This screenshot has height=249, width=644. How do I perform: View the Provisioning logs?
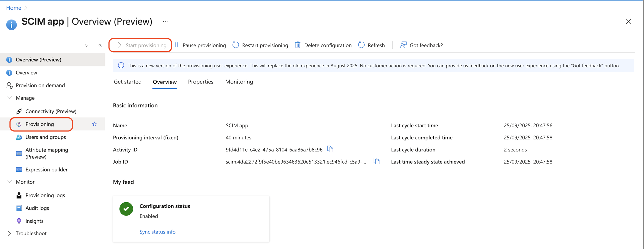pos(45,195)
